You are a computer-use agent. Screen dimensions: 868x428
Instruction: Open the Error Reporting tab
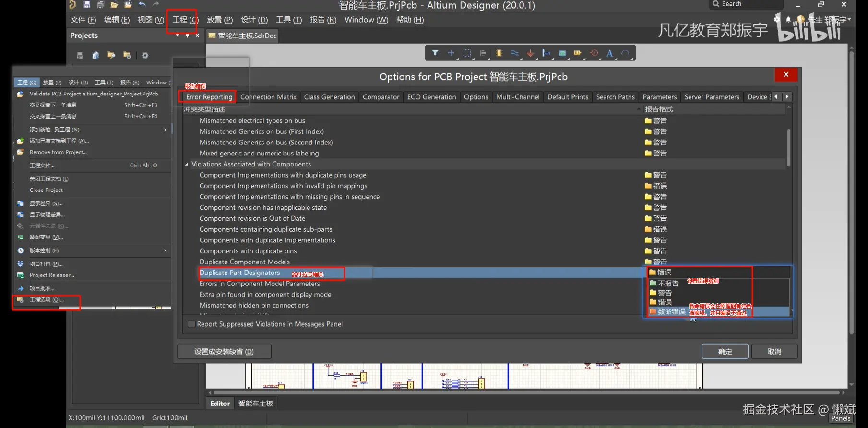[209, 97]
